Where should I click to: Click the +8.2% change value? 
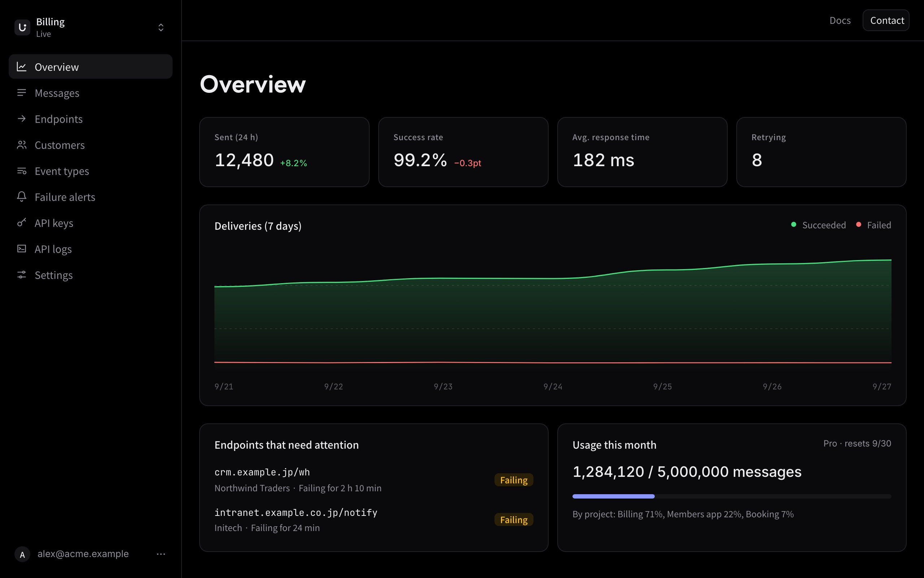(293, 163)
